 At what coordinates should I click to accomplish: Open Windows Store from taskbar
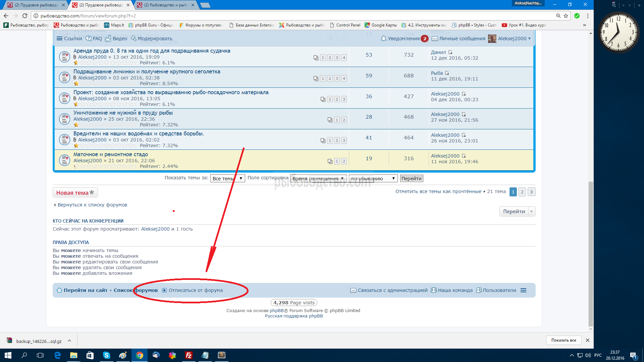(x=90, y=355)
